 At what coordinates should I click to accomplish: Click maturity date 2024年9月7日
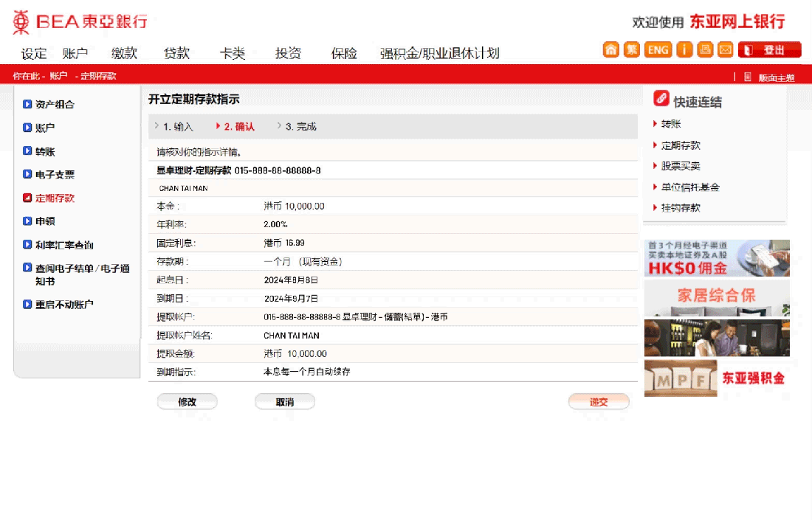click(x=291, y=299)
